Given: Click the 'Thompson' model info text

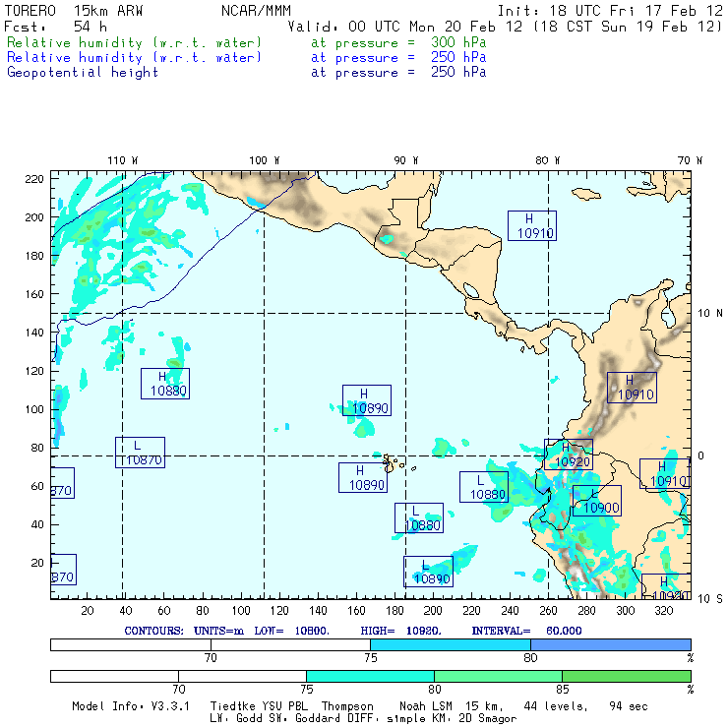Looking at the screenshot, I should click(347, 706).
